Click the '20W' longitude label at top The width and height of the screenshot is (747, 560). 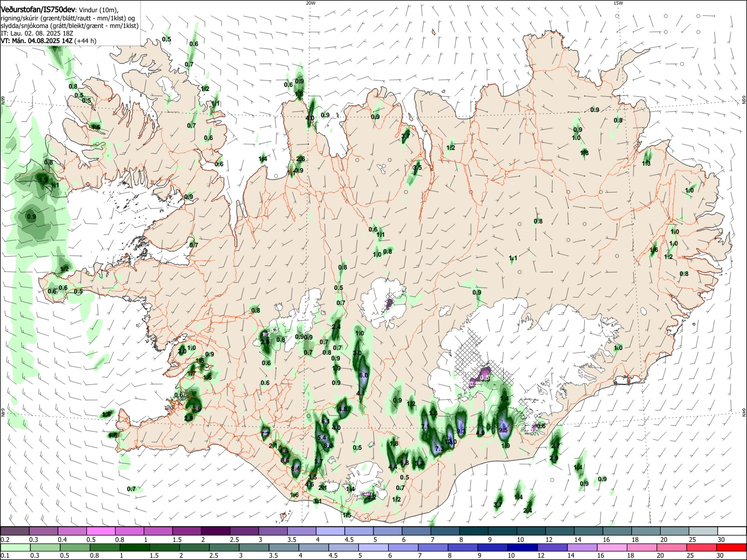pyautogui.click(x=310, y=3)
